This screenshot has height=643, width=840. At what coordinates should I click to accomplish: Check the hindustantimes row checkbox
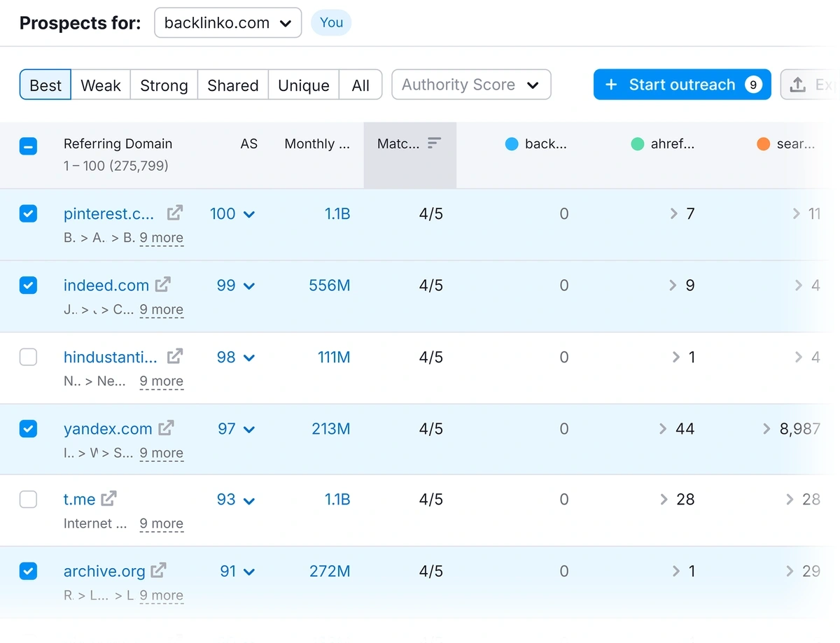28,358
